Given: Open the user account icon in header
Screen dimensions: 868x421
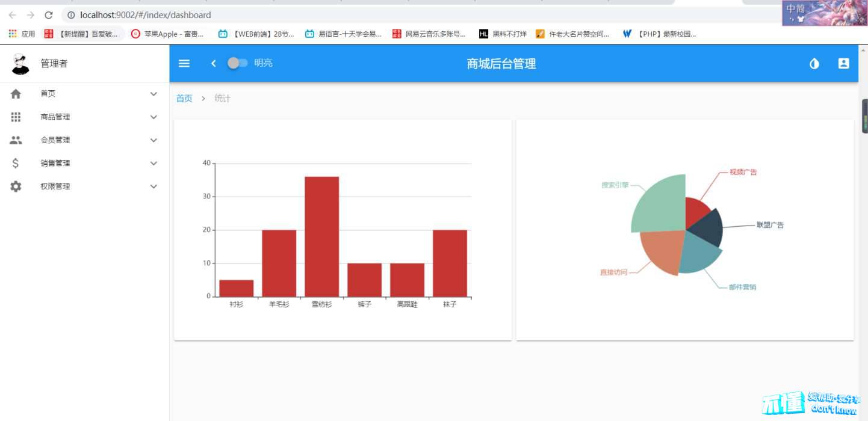Looking at the screenshot, I should (x=843, y=63).
